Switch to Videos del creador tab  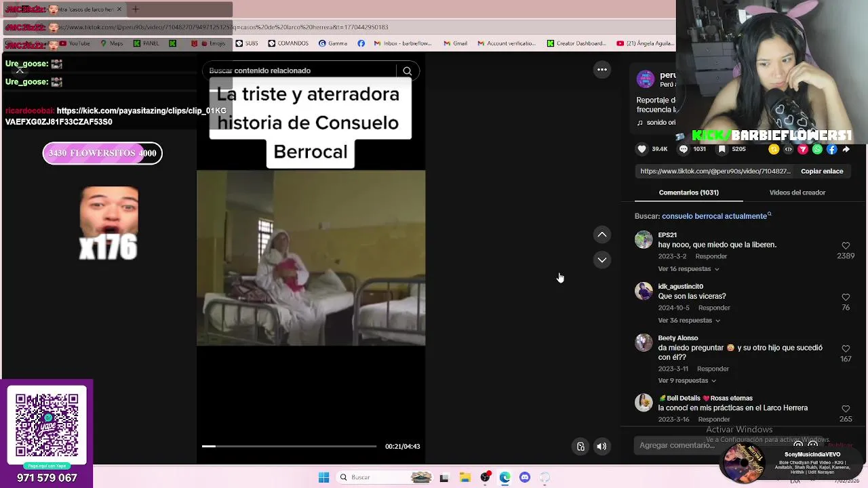(797, 192)
